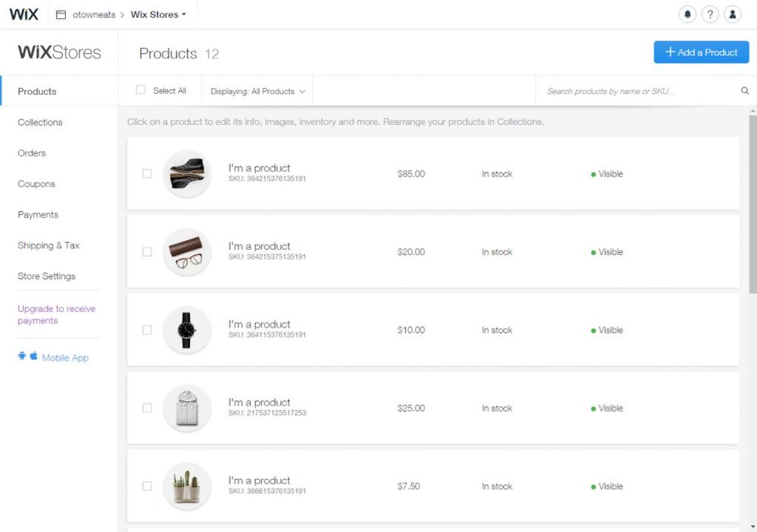Open the Wix Stores dropdown in breadcrumb
This screenshot has height=532, width=757.
click(158, 14)
